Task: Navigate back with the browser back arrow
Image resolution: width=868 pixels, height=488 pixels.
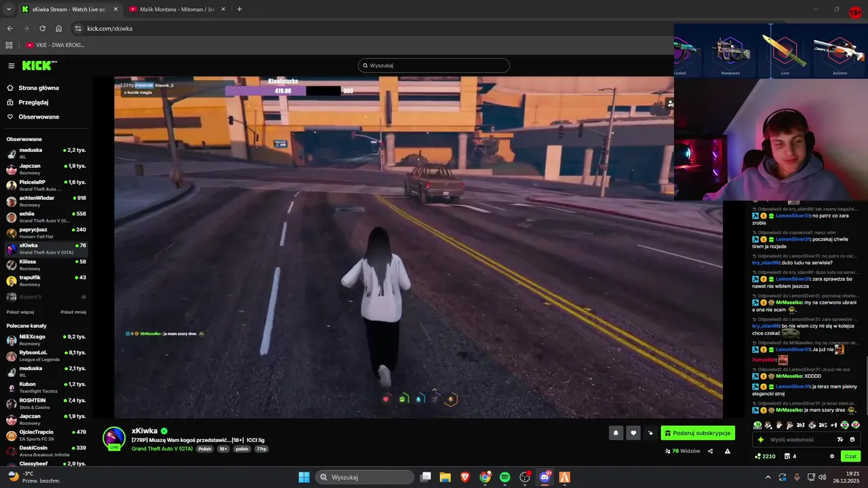Action: (9, 28)
